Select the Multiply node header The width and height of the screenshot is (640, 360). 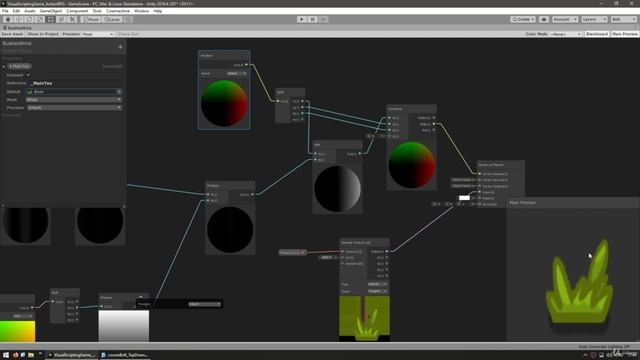pyautogui.click(x=230, y=186)
